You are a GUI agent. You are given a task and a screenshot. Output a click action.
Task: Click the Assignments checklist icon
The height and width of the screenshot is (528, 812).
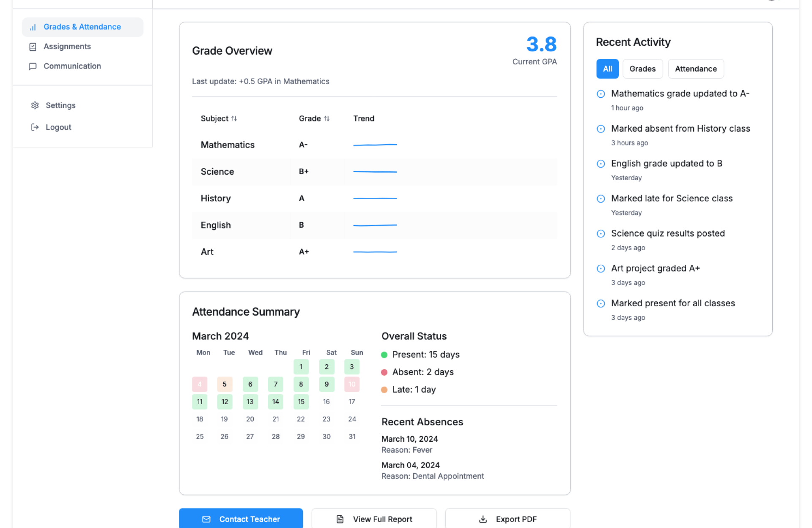tap(33, 47)
